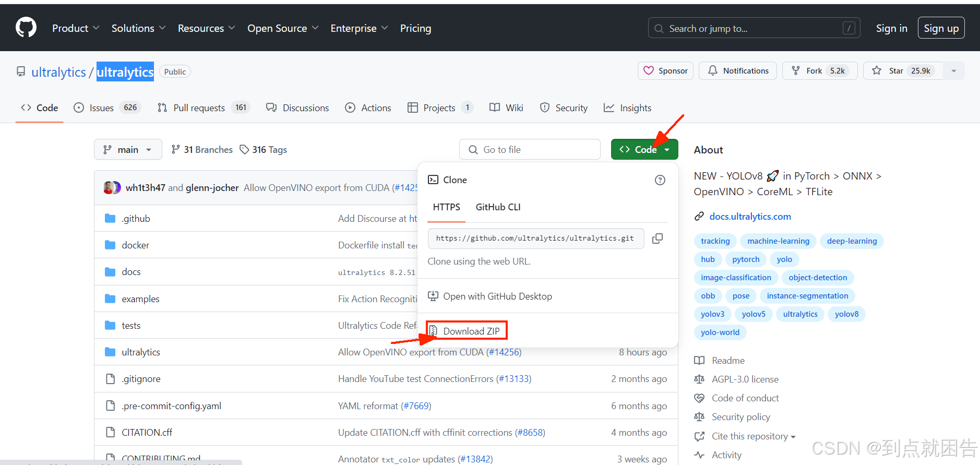Click the Code of conduct heart icon

coord(699,398)
